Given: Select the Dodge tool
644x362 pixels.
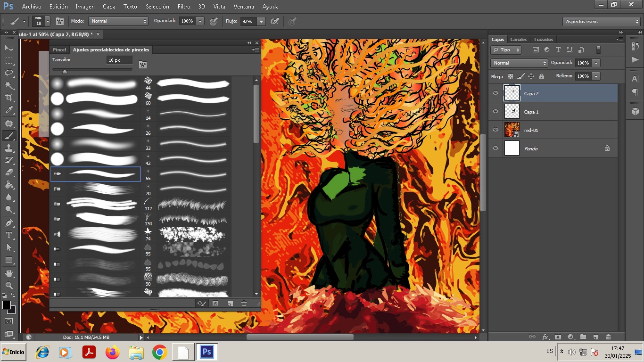Looking at the screenshot, I should click(9, 209).
